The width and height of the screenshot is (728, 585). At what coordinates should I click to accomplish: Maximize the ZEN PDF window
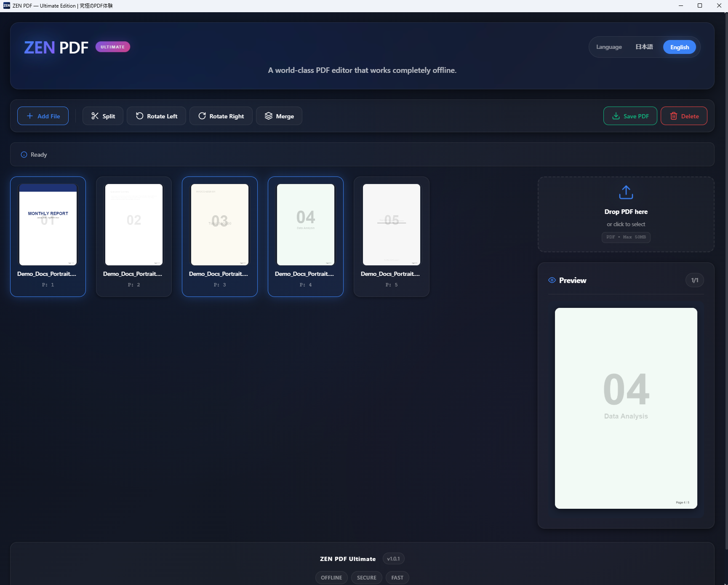pyautogui.click(x=700, y=5)
